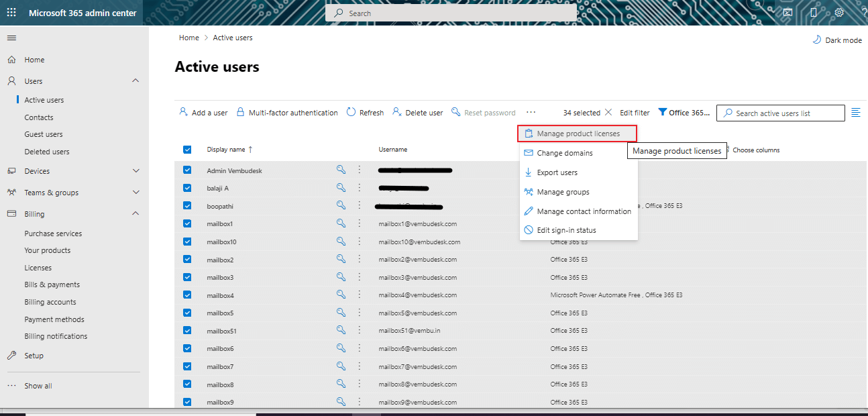Open the app launcher waffle icon

point(11,13)
